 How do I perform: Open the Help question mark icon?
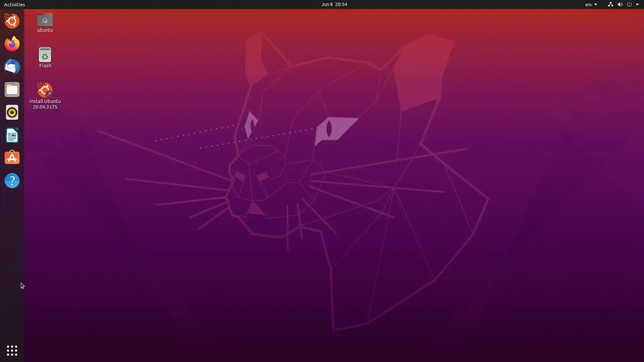[12, 181]
